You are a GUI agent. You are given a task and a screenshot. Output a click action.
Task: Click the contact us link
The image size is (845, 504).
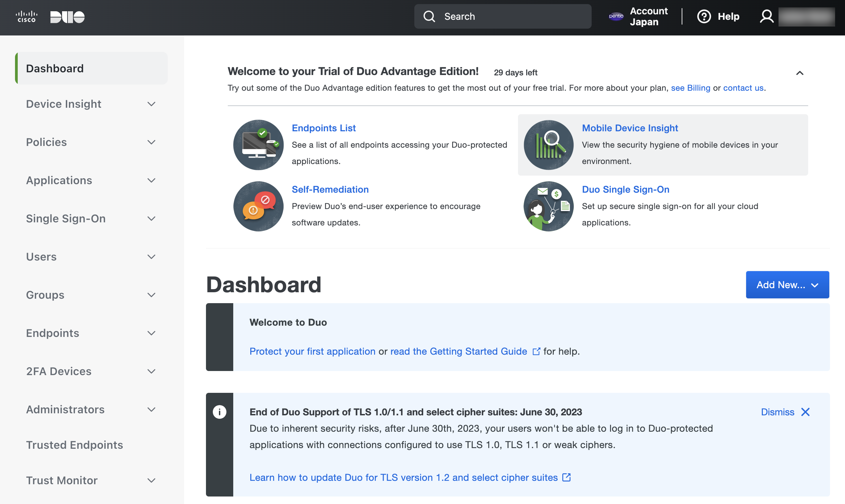pyautogui.click(x=743, y=88)
